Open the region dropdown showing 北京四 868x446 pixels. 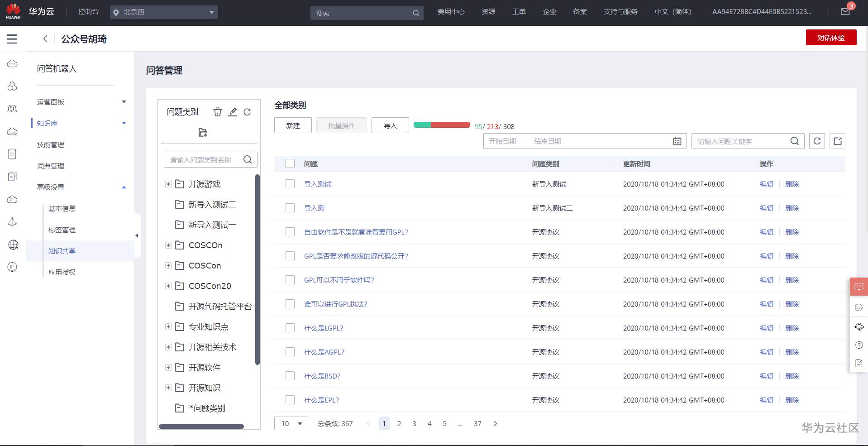(164, 12)
